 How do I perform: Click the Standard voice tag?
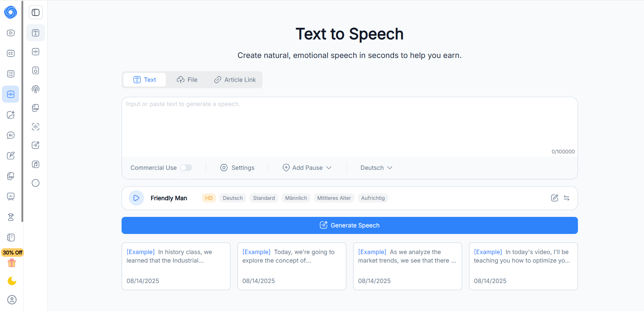pyautogui.click(x=264, y=198)
